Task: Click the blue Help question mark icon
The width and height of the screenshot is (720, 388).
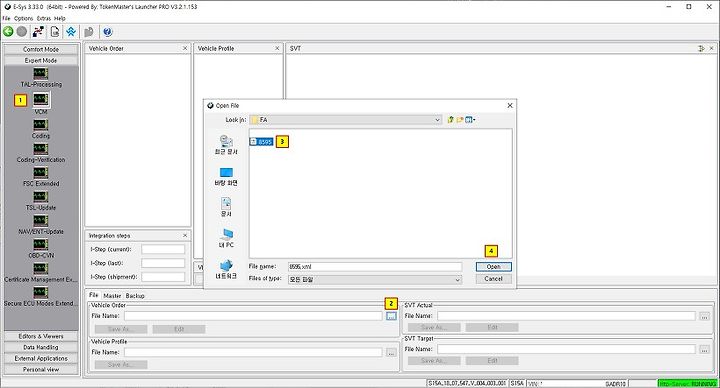Action: [107, 31]
